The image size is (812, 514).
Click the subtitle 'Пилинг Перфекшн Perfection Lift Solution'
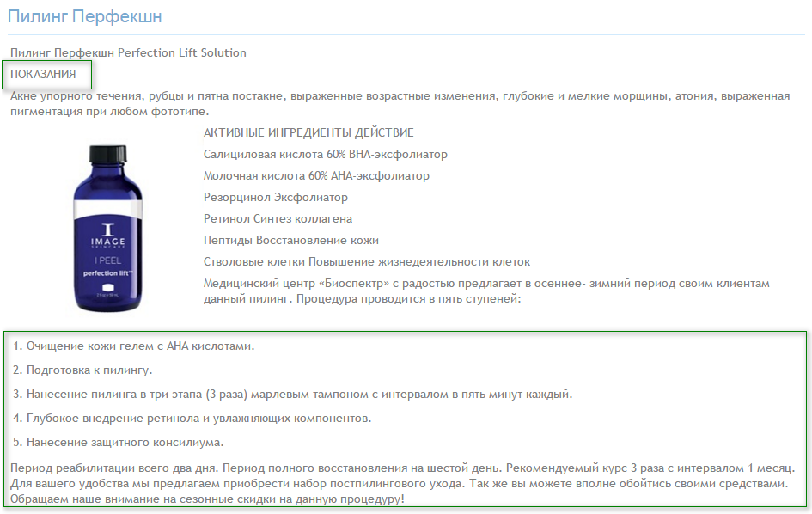pos(128,52)
